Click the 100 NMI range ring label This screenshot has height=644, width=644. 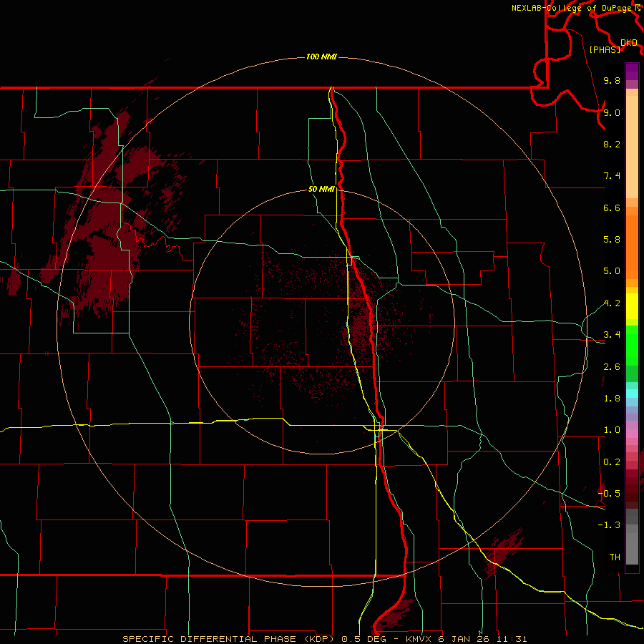[x=321, y=57]
